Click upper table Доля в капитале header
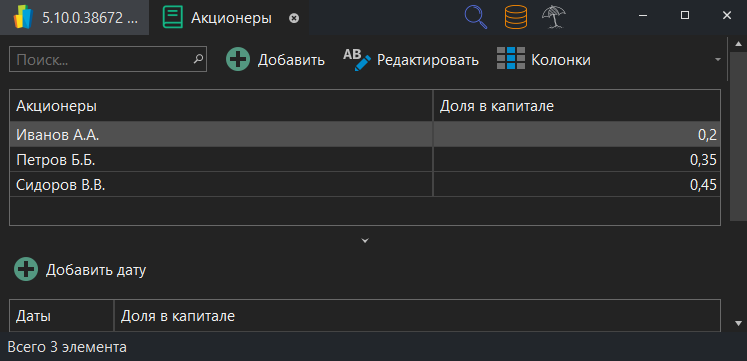 [x=576, y=106]
